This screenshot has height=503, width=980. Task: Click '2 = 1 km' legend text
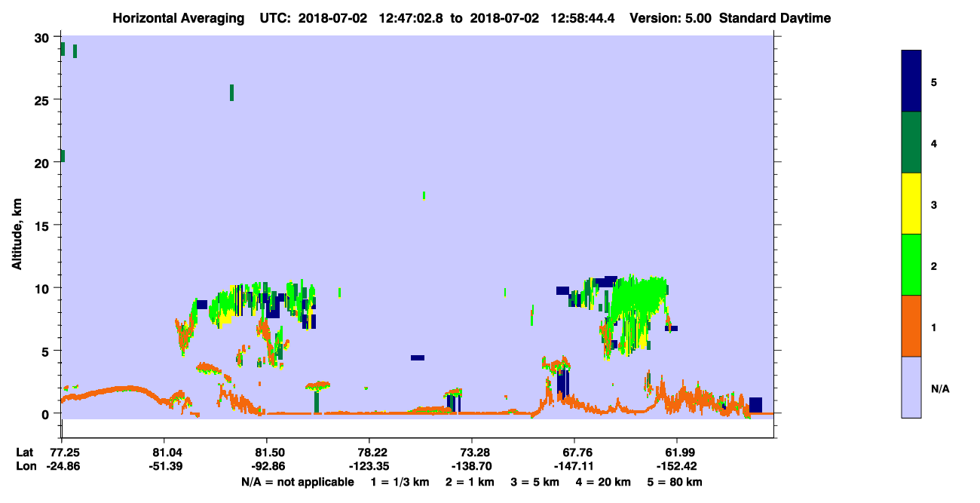click(x=470, y=482)
